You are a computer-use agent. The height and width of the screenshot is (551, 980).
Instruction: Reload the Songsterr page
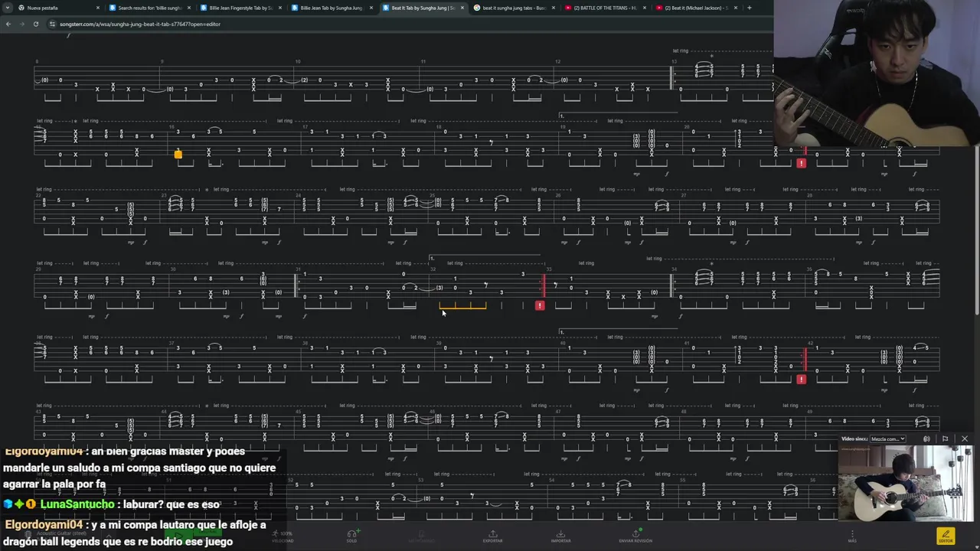[x=35, y=24]
